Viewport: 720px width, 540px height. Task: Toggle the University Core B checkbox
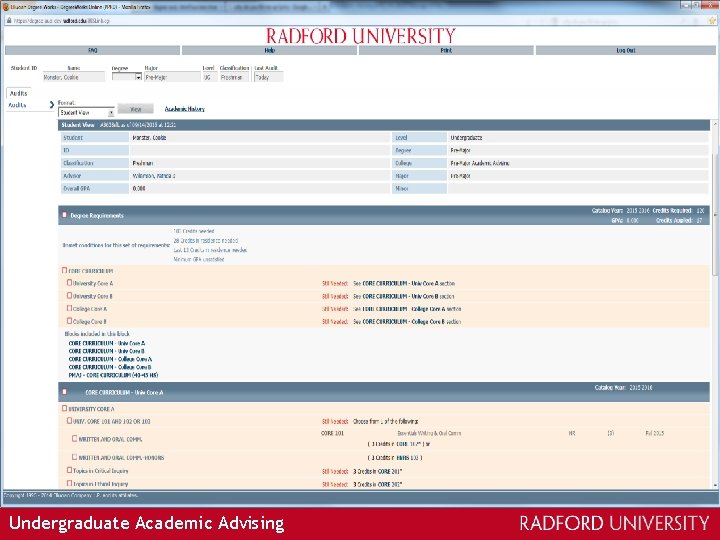point(69,296)
